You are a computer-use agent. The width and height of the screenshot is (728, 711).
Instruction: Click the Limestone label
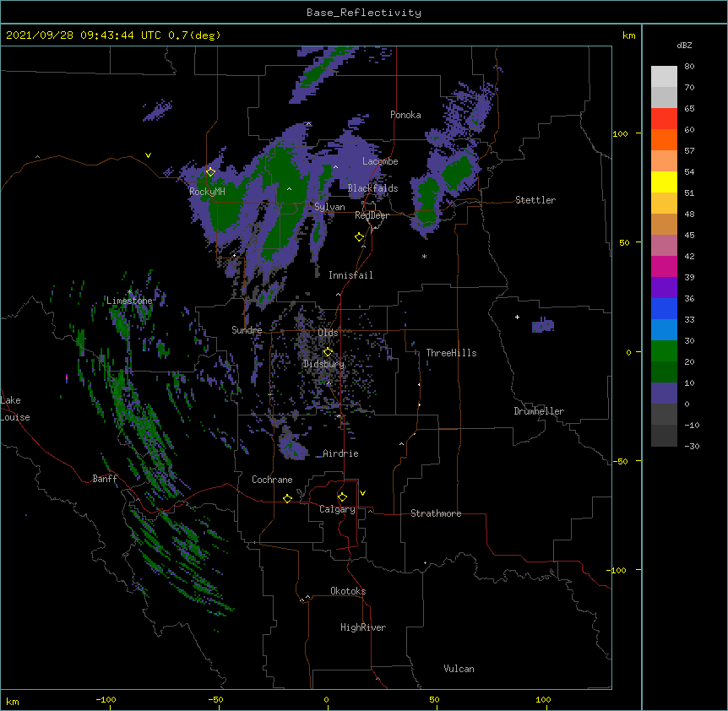click(x=129, y=301)
